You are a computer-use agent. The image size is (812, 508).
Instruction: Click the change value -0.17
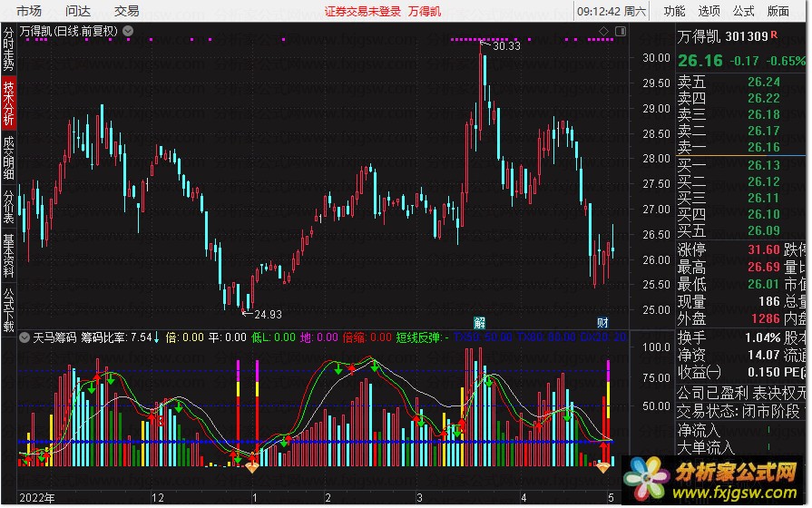click(744, 61)
